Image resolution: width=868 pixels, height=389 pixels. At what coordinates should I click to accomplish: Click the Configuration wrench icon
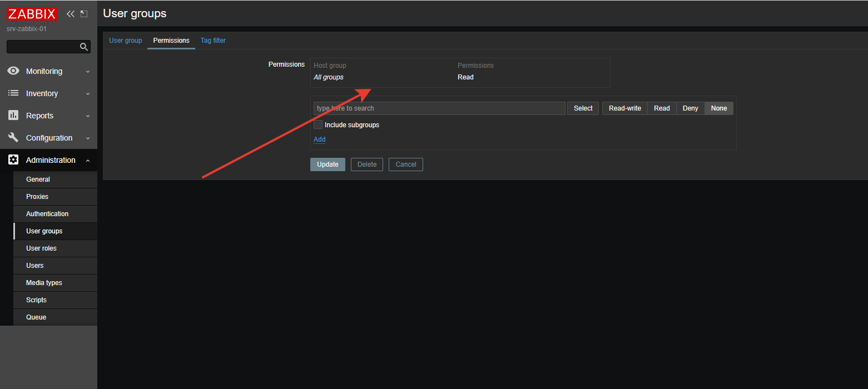click(13, 138)
